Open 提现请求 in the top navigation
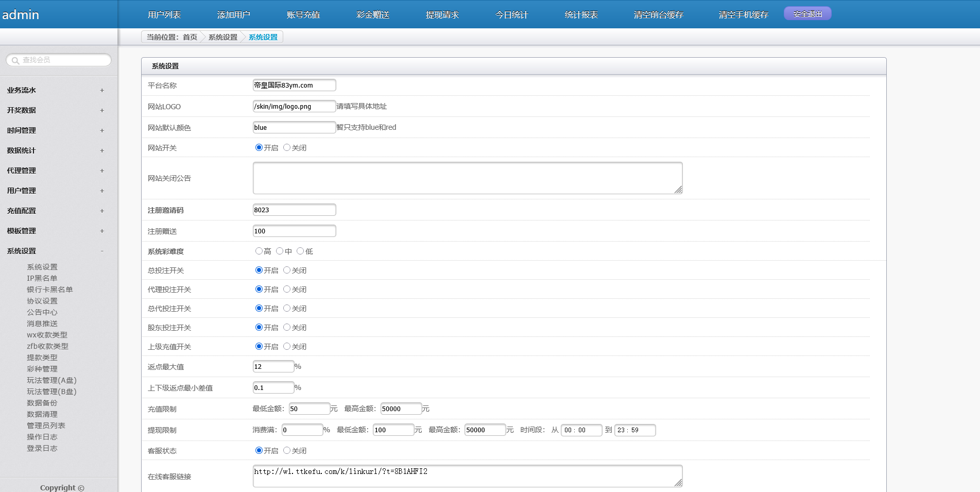The width and height of the screenshot is (980, 492). (442, 14)
